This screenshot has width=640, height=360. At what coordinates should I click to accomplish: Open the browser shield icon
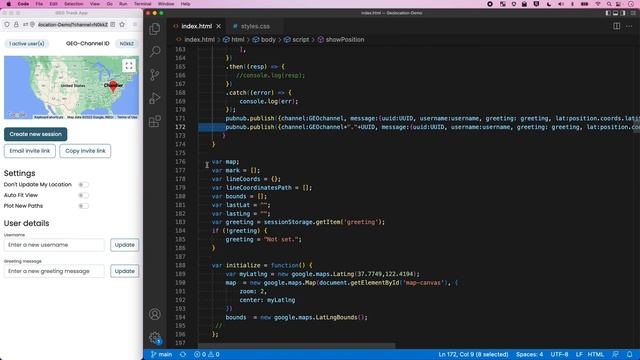click(x=7, y=24)
